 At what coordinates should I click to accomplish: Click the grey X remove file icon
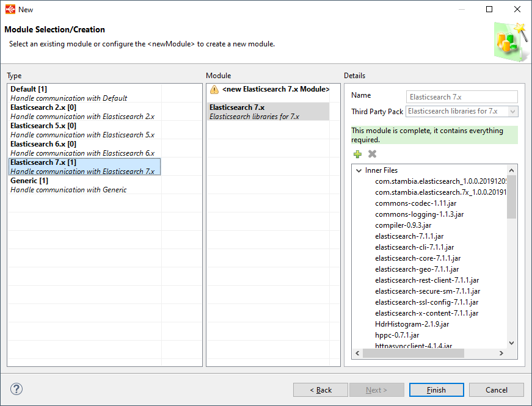(372, 154)
